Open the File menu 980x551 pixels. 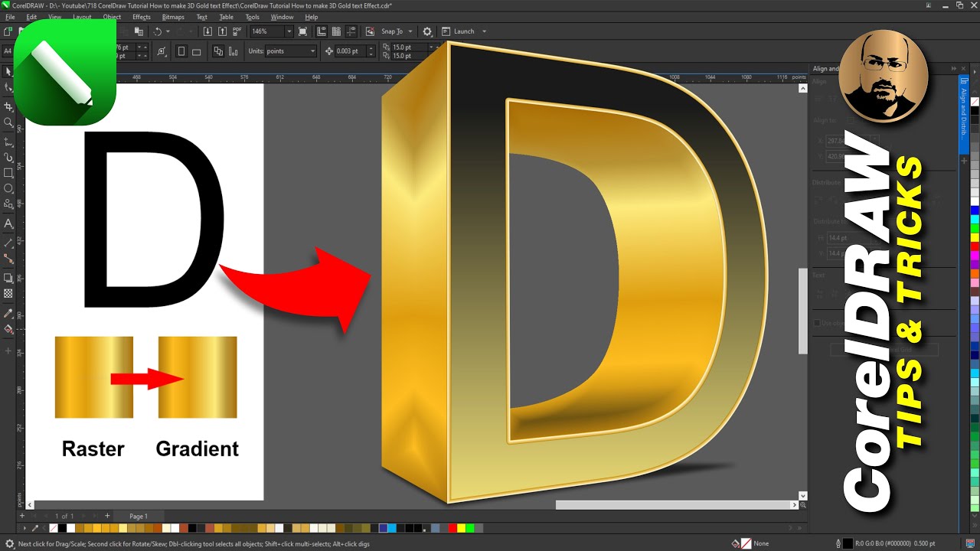tap(10, 17)
